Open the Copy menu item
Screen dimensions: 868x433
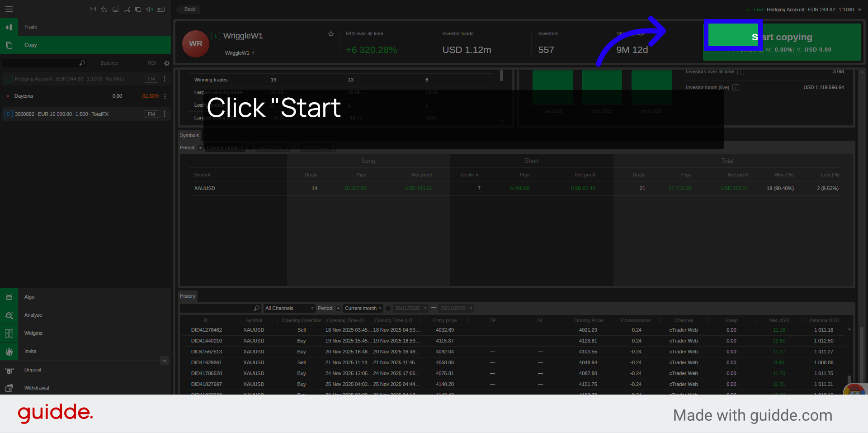pyautogui.click(x=30, y=45)
